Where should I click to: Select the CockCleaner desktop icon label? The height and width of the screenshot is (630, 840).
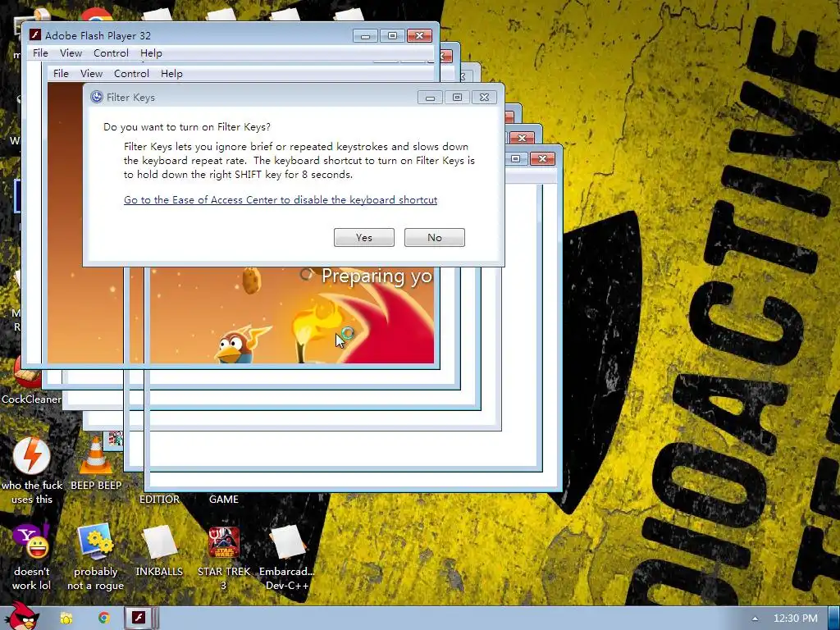(x=31, y=399)
